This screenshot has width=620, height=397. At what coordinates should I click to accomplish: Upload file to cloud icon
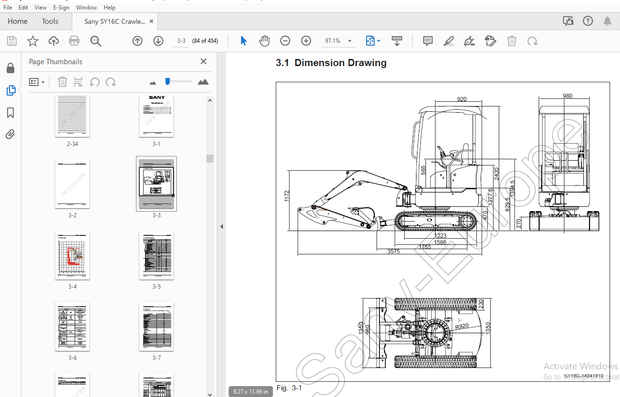(53, 41)
